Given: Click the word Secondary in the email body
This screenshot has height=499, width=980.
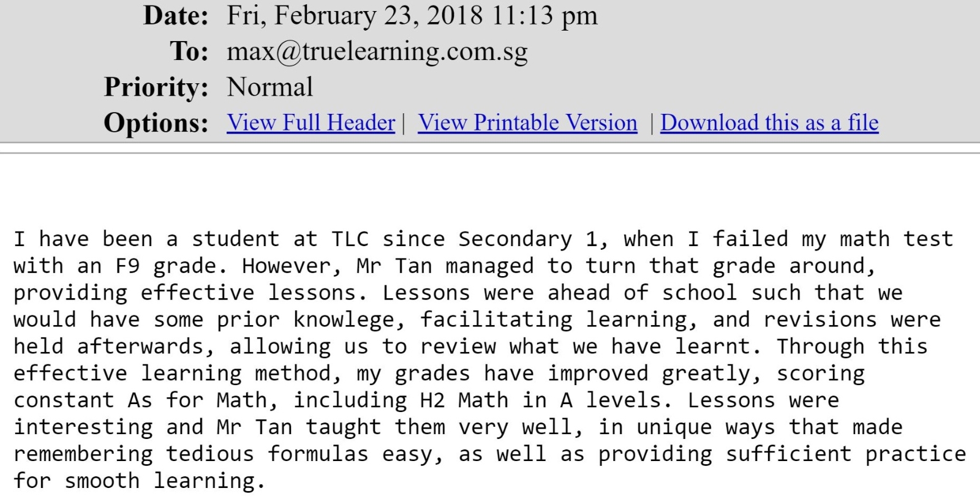Looking at the screenshot, I should 515,239.
